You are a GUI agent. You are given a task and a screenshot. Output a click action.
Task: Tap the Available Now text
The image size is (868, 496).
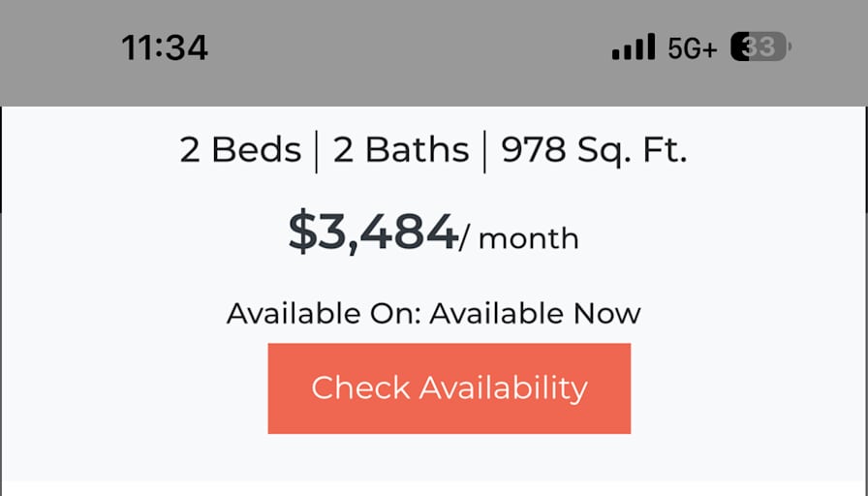[x=535, y=313]
